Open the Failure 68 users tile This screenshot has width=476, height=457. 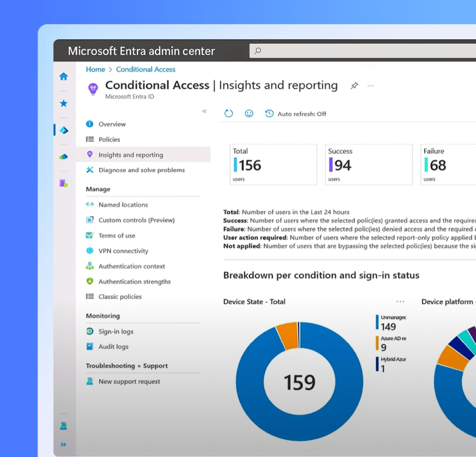[448, 164]
